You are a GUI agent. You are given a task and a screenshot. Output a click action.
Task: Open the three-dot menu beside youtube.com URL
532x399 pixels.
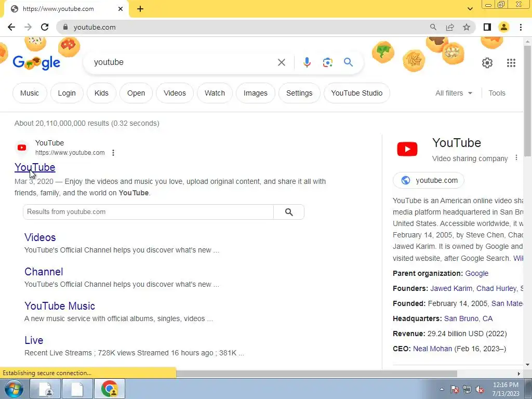click(113, 153)
